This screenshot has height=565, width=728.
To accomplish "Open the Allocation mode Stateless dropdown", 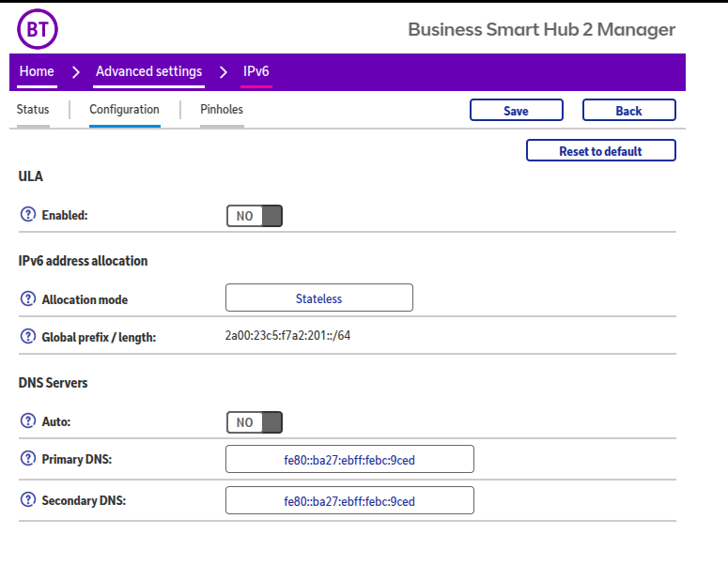I will [x=319, y=298].
